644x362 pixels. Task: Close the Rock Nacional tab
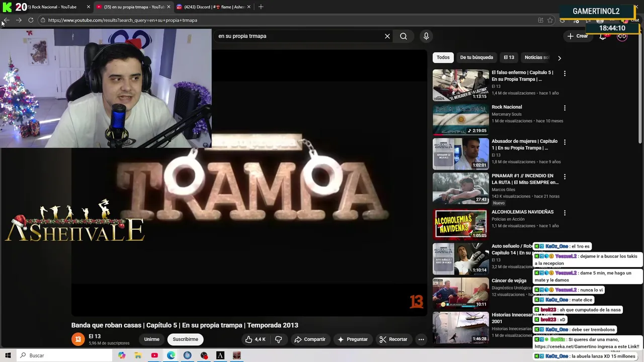(89, 7)
